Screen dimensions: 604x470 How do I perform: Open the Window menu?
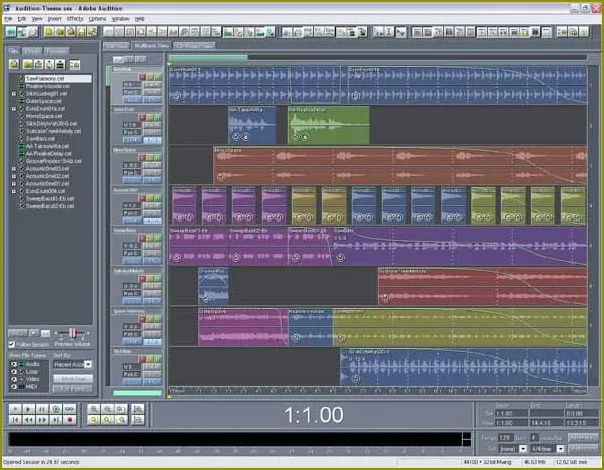click(x=121, y=18)
